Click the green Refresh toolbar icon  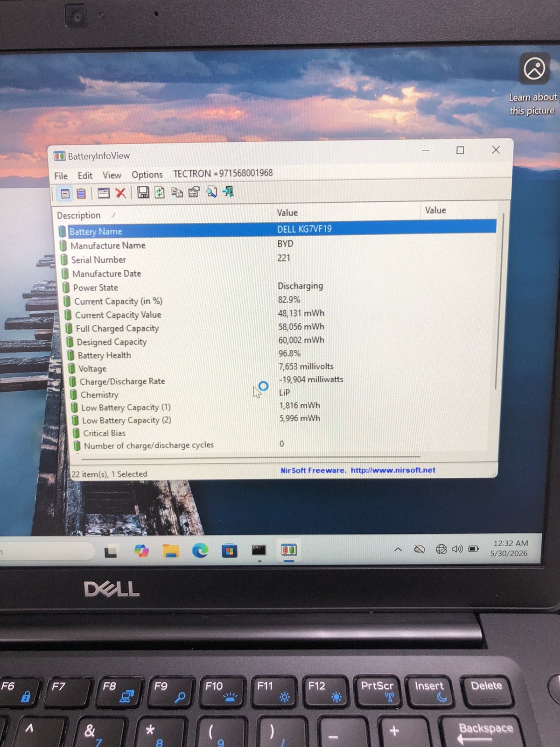coord(160,192)
